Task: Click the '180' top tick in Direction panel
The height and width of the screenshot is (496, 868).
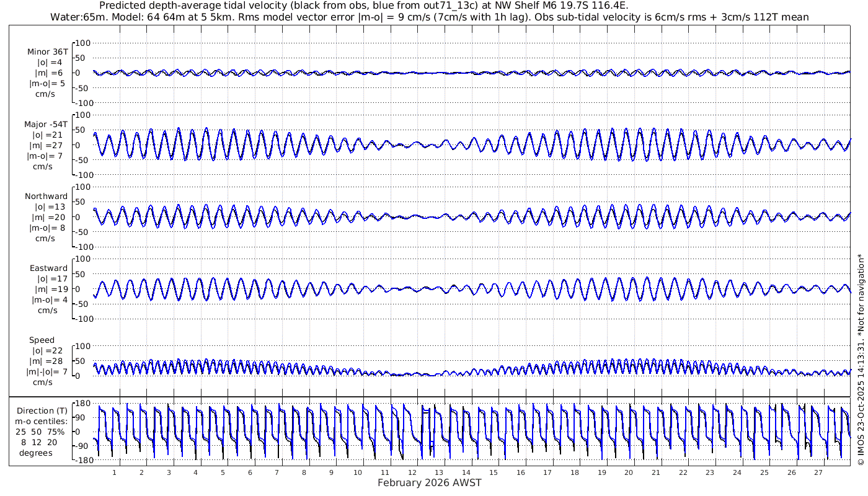Action: point(82,402)
